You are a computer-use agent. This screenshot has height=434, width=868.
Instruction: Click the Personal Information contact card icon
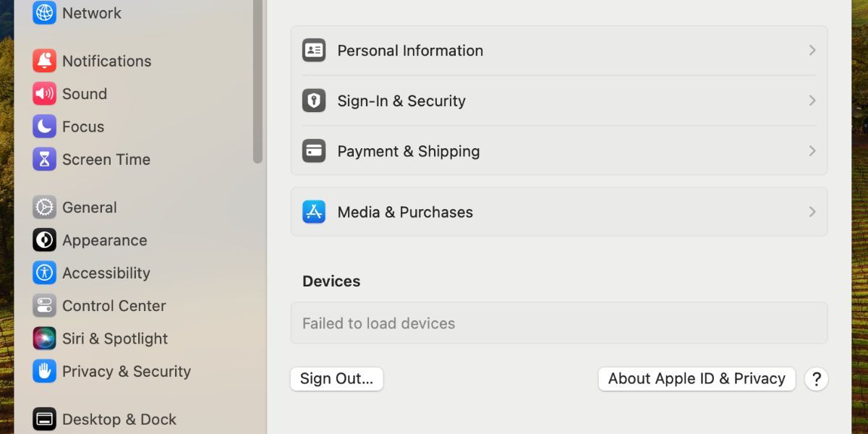314,50
